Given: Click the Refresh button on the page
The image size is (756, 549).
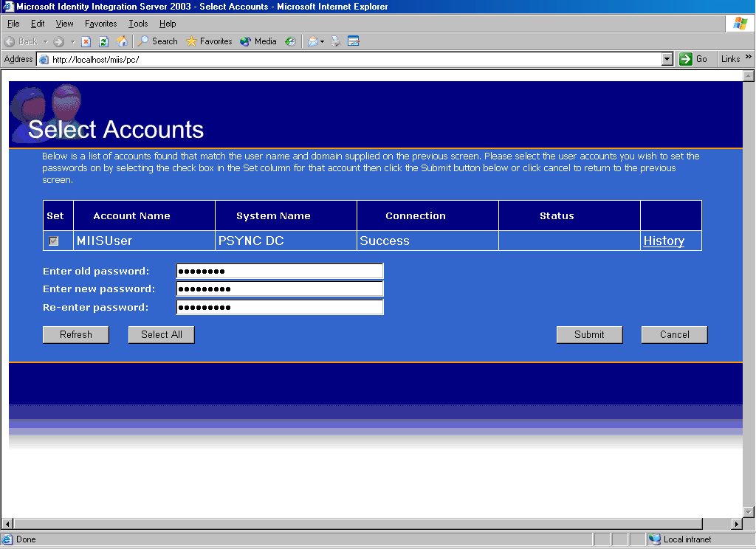Looking at the screenshot, I should [76, 334].
